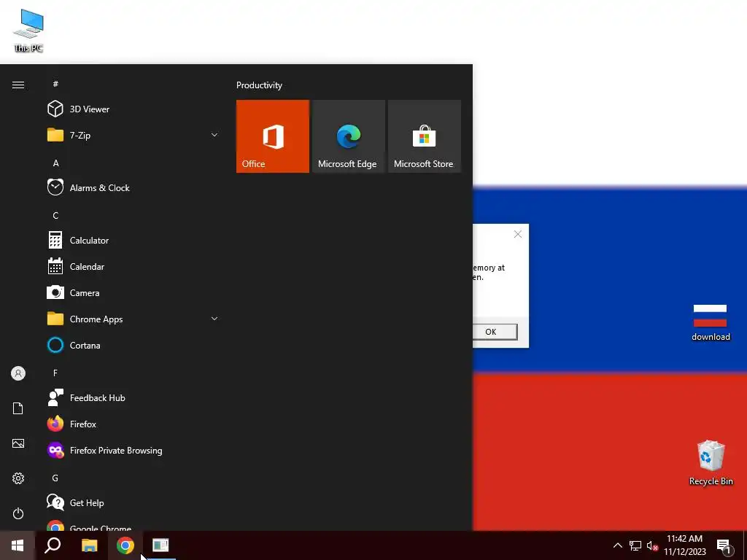This screenshot has height=560, width=747.
Task: Launch Alarms & Clock
Action: 133,187
